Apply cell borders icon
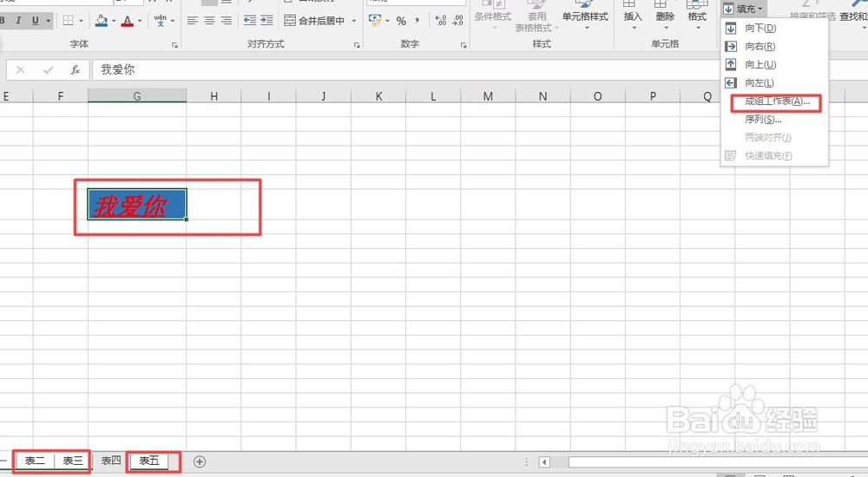This screenshot has width=868, height=477. (68, 21)
